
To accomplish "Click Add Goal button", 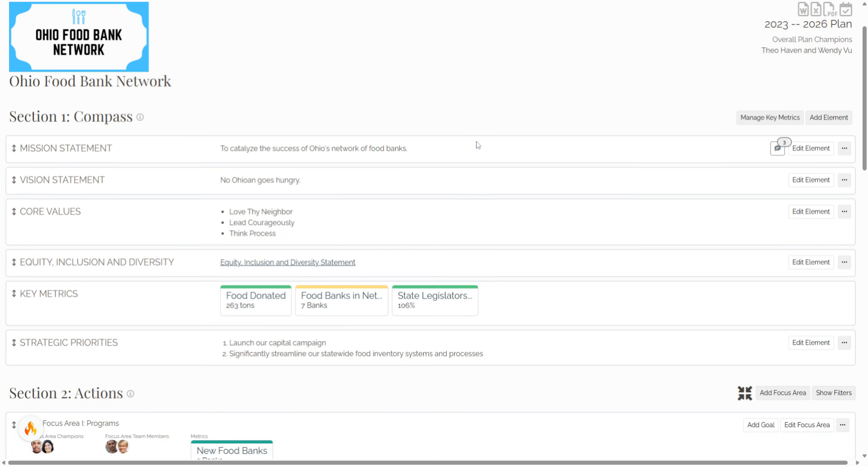I will tap(761, 425).
